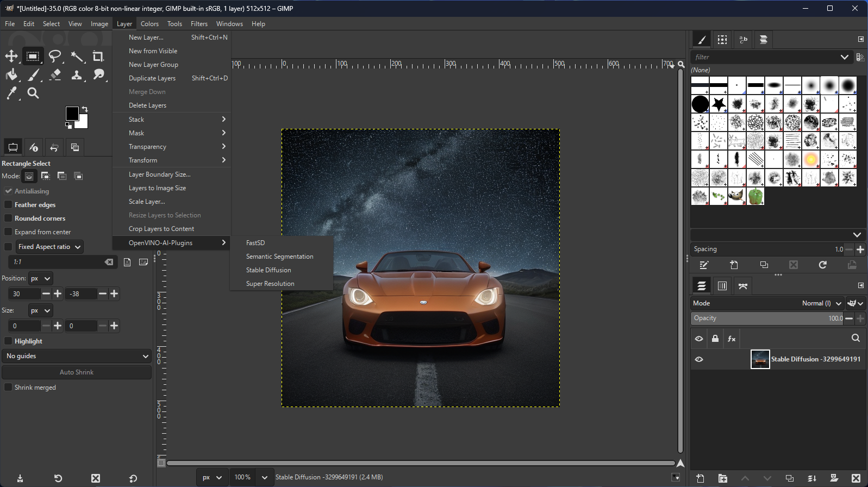The width and height of the screenshot is (868, 487).
Task: Open Size unit px dropdown
Action: 41,310
